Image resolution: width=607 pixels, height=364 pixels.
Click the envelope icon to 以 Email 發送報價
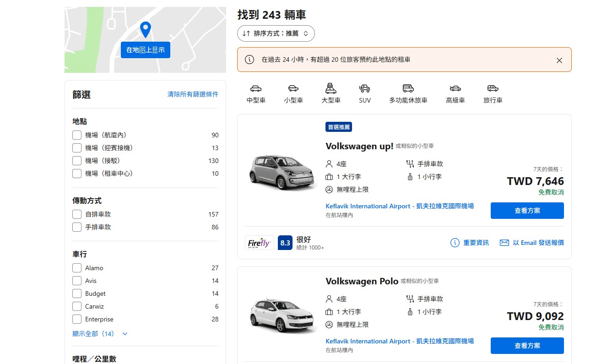(x=504, y=243)
